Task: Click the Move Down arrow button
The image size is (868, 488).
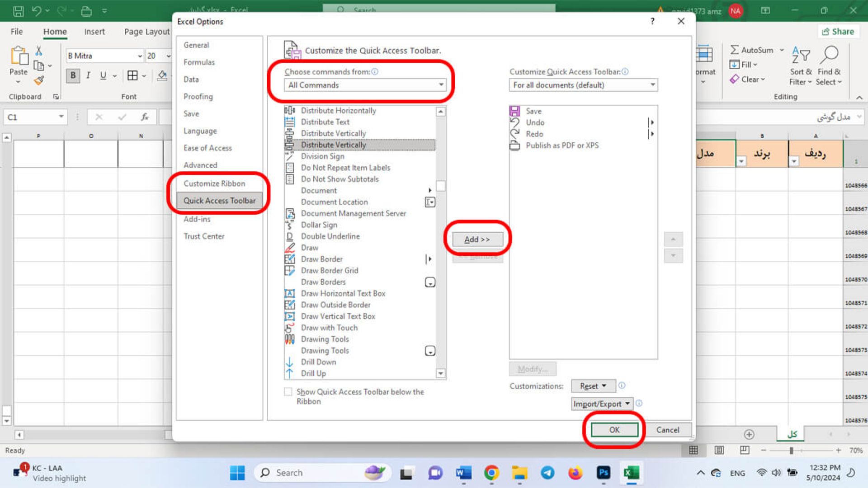Action: [x=673, y=256]
